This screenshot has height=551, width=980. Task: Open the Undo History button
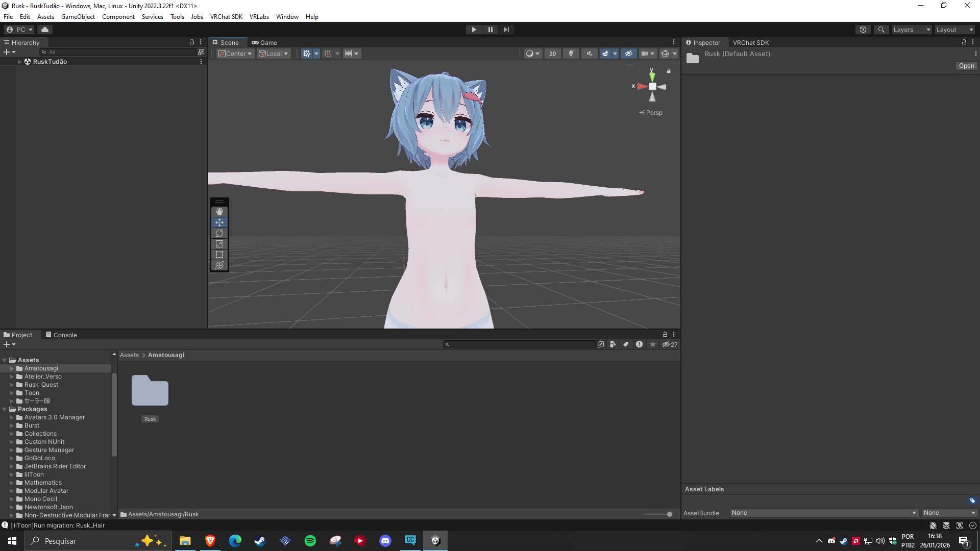(863, 30)
